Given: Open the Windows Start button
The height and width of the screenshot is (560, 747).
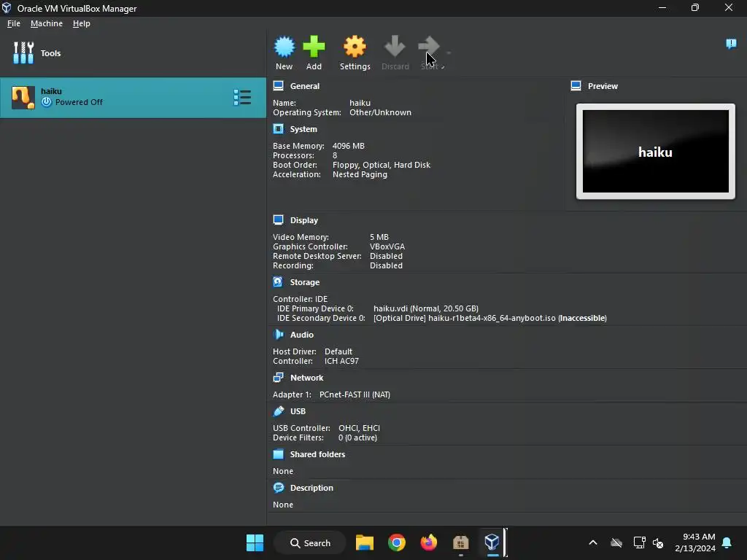Looking at the screenshot, I should [255, 542].
